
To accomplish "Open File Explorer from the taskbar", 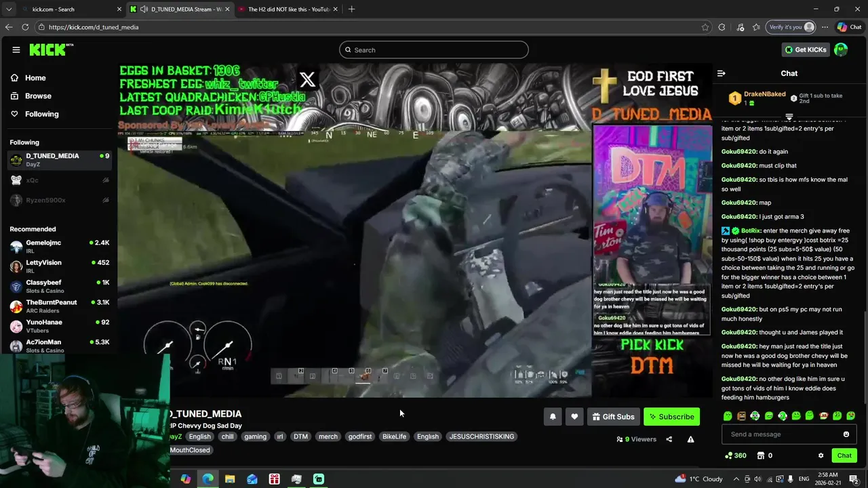I will [230, 479].
